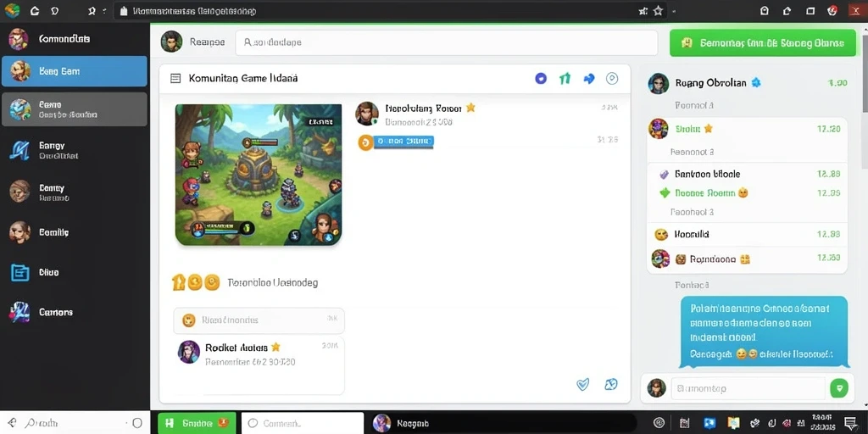Select the gray Game item with globe icon
This screenshot has width=868, height=434.
pos(75,109)
